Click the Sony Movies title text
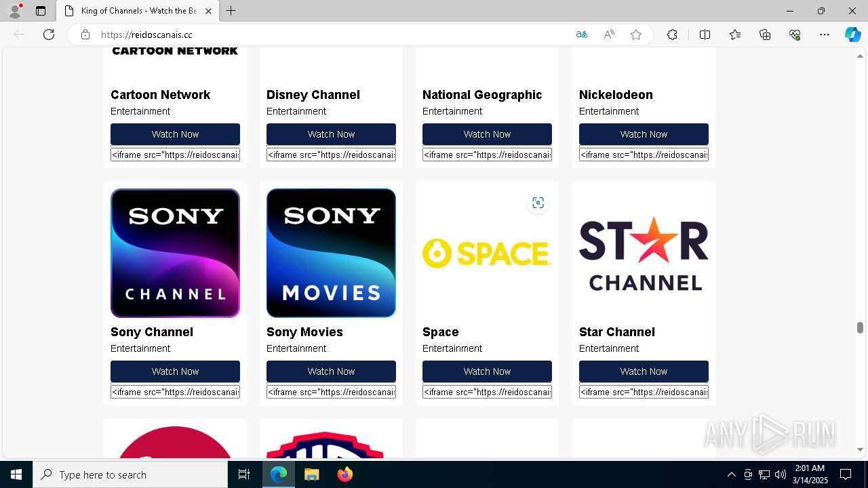This screenshot has width=868, height=488. pyautogui.click(x=304, y=332)
